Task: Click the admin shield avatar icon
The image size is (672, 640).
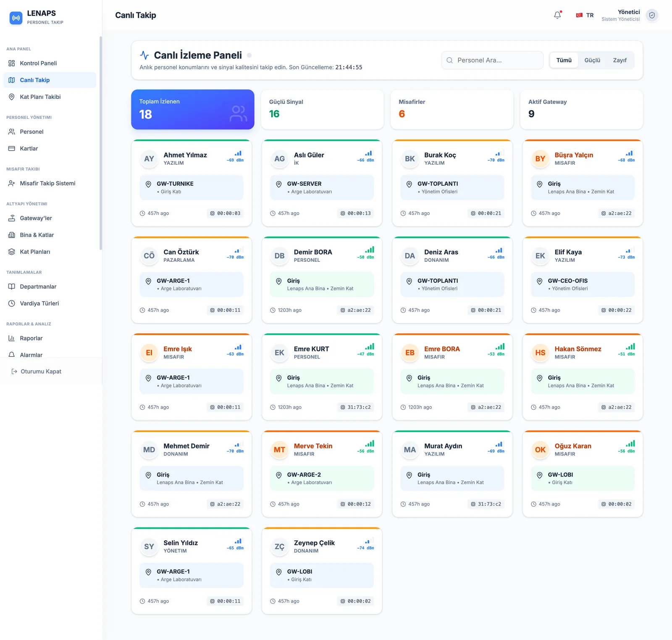Action: click(x=652, y=16)
